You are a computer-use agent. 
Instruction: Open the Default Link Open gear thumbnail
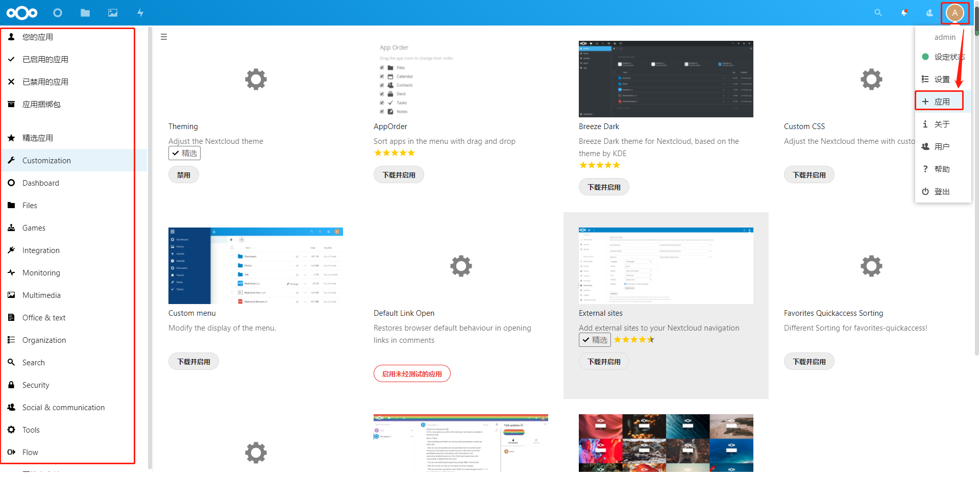[x=461, y=266]
